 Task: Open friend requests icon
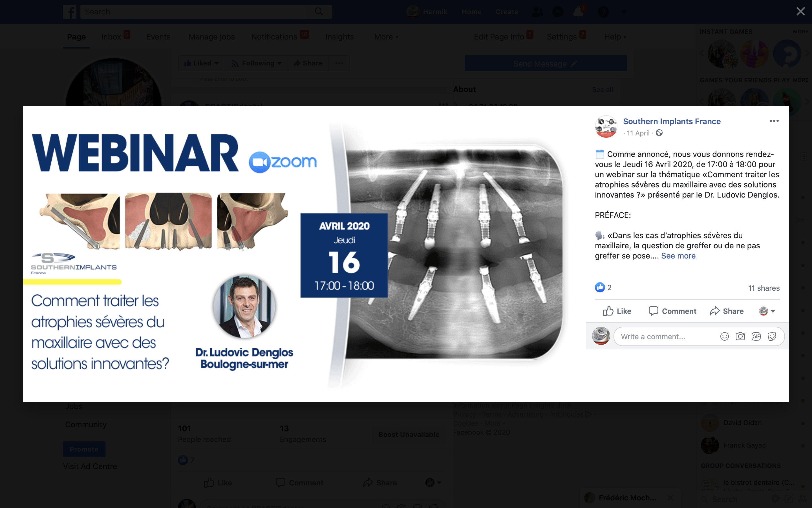click(x=538, y=12)
